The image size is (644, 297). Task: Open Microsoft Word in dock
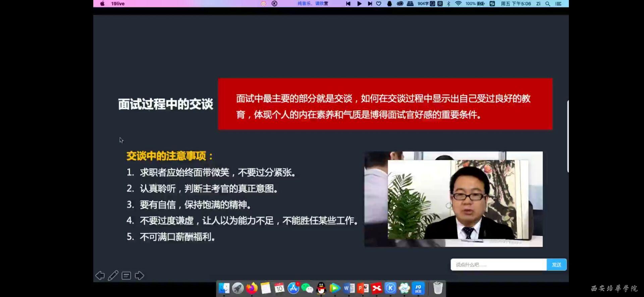(x=349, y=288)
